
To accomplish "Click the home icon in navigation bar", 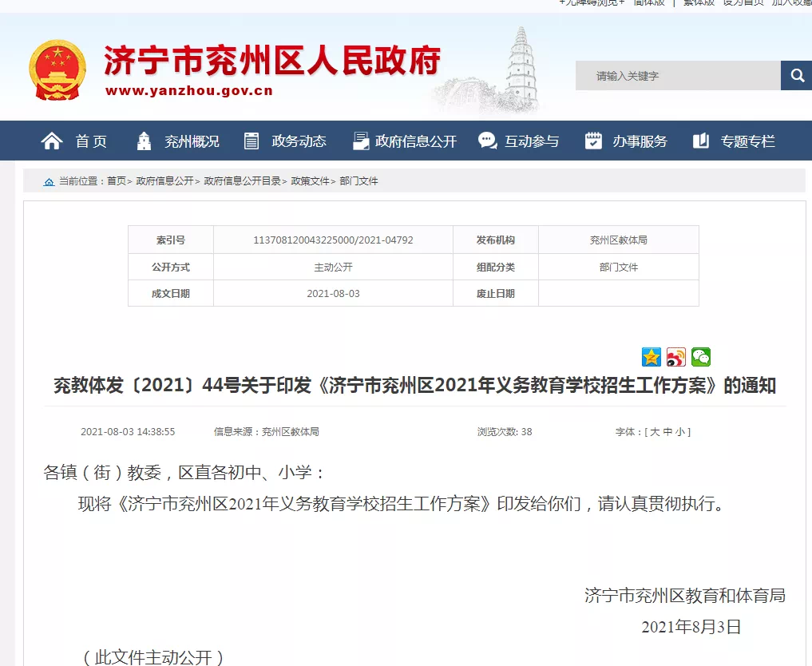I will click(x=52, y=141).
